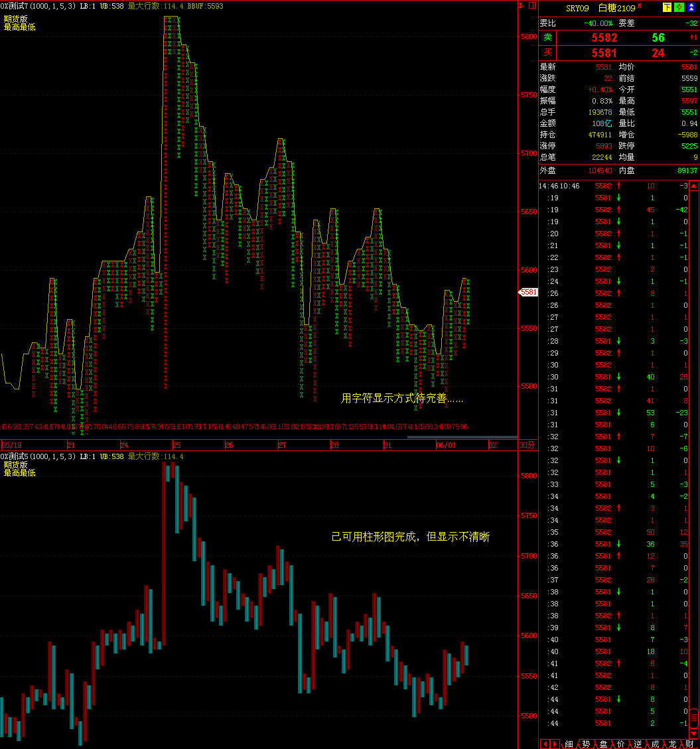Click the 5800 level on top chart axis

[x=528, y=36]
